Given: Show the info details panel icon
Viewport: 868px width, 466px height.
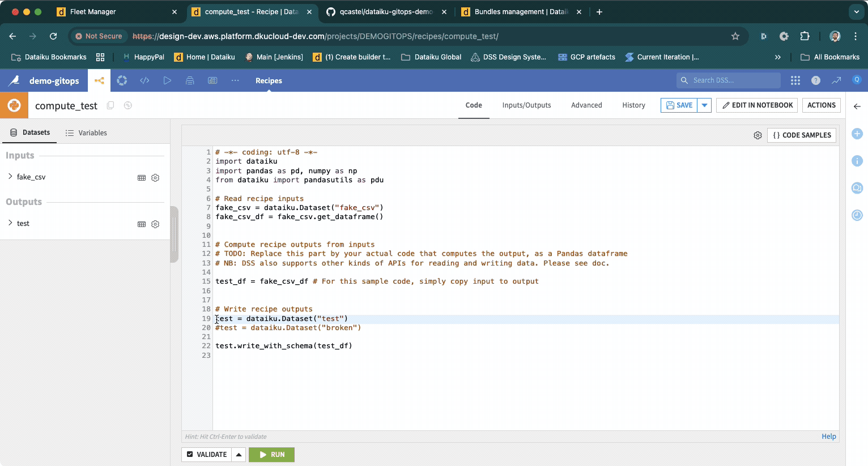Looking at the screenshot, I should [x=857, y=161].
